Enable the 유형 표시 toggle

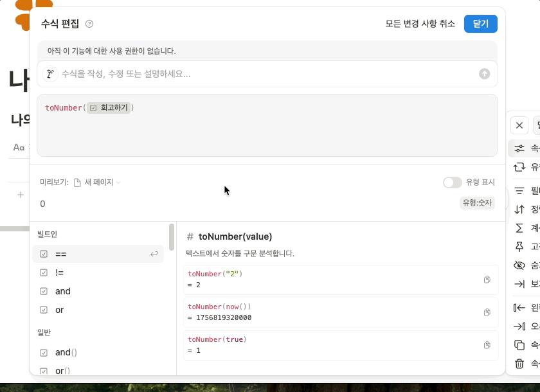[453, 183]
